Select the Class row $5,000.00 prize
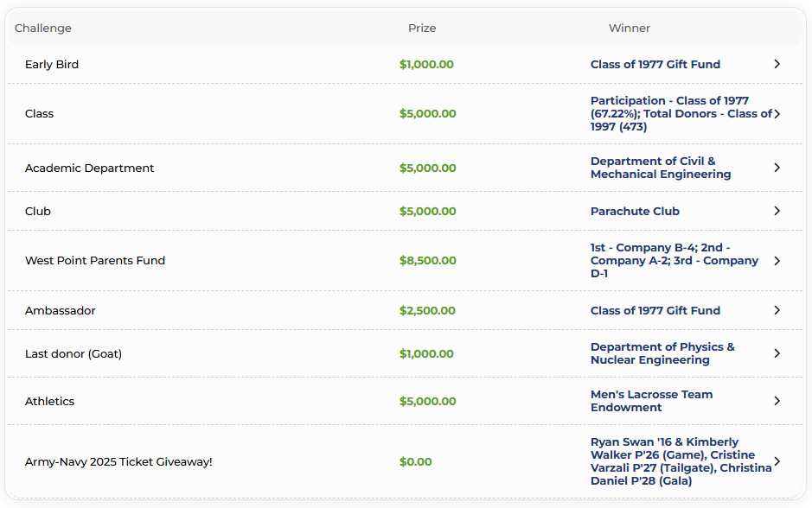 (428, 114)
